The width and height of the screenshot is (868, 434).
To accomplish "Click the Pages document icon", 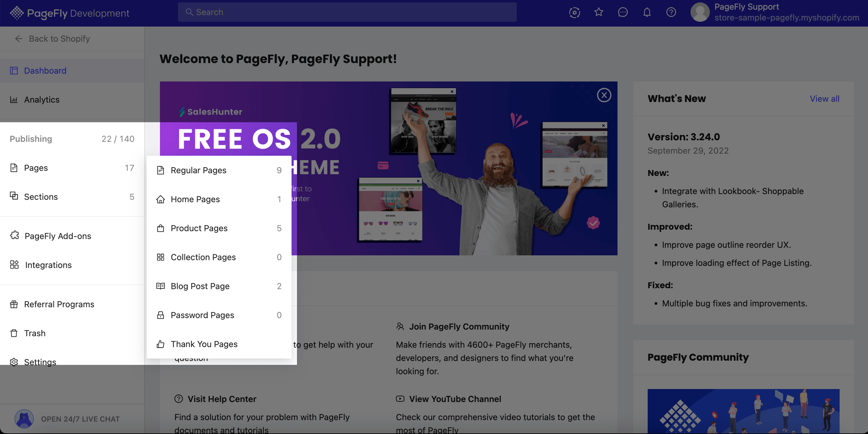I will pyautogui.click(x=14, y=168).
